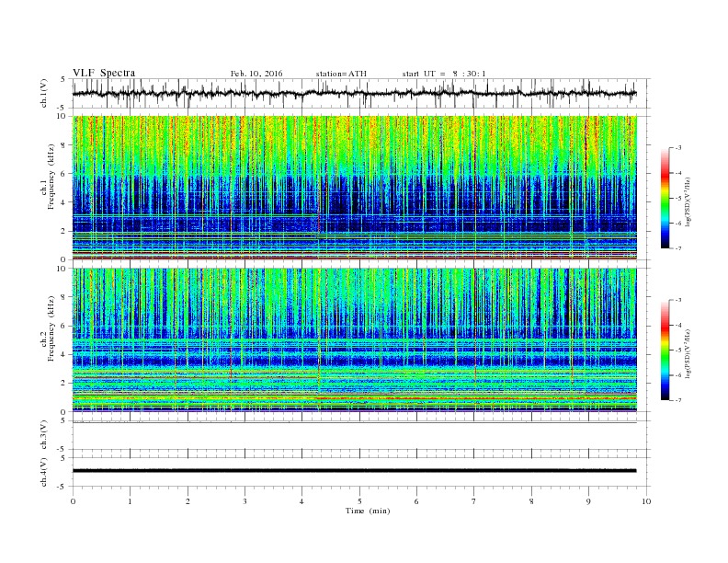The width and height of the screenshot is (728, 563).
Task: Click the "6" kHz tick on ch.1 frequency axis
Action: 63,174
